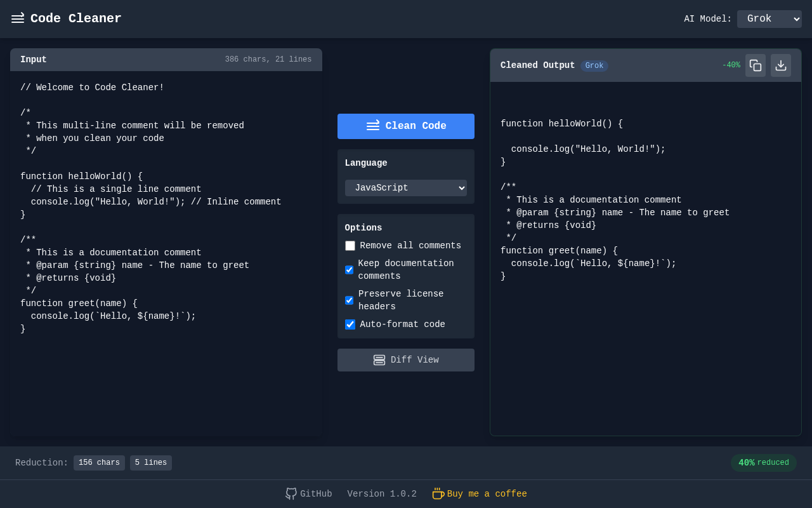
Task: Click the lines icon inside Clean Code button
Action: (373, 126)
